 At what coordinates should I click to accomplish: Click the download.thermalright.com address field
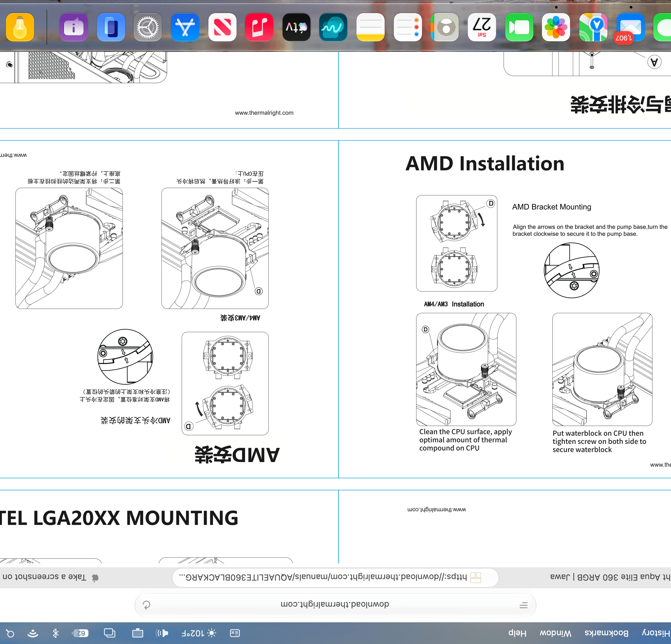pyautogui.click(x=335, y=605)
